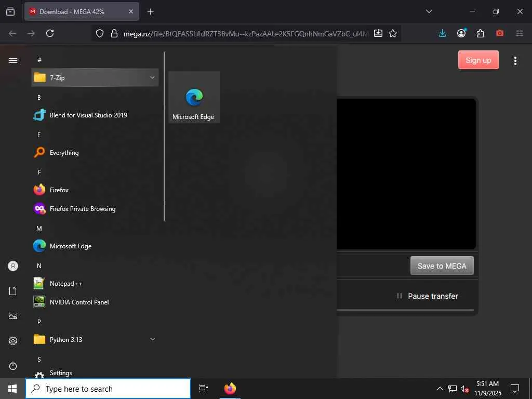Open the Power options icon

[x=13, y=366]
